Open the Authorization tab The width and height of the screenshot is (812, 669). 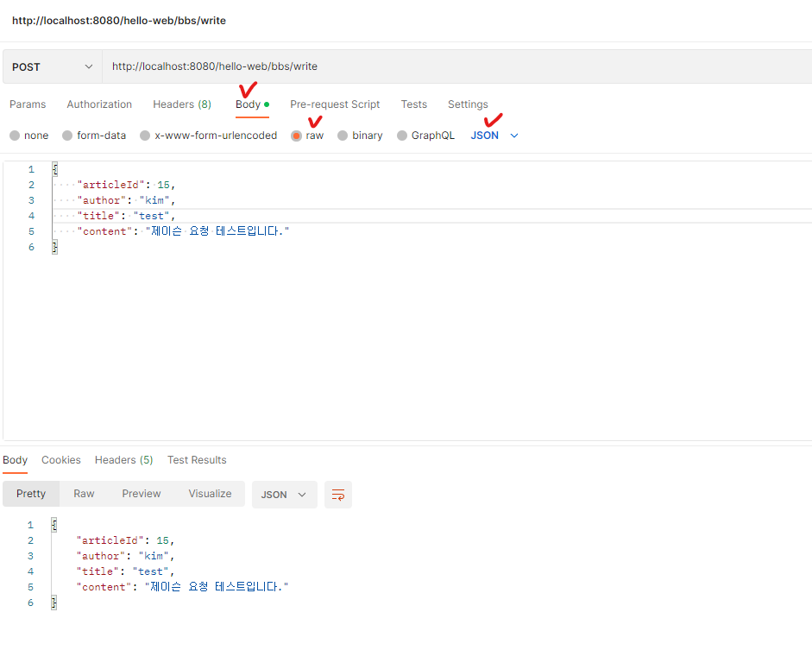(99, 104)
